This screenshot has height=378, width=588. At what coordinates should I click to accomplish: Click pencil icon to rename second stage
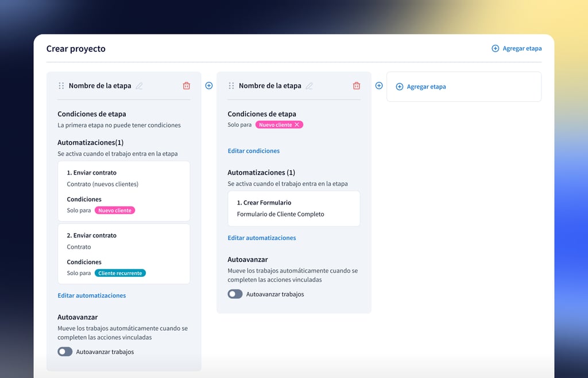309,86
